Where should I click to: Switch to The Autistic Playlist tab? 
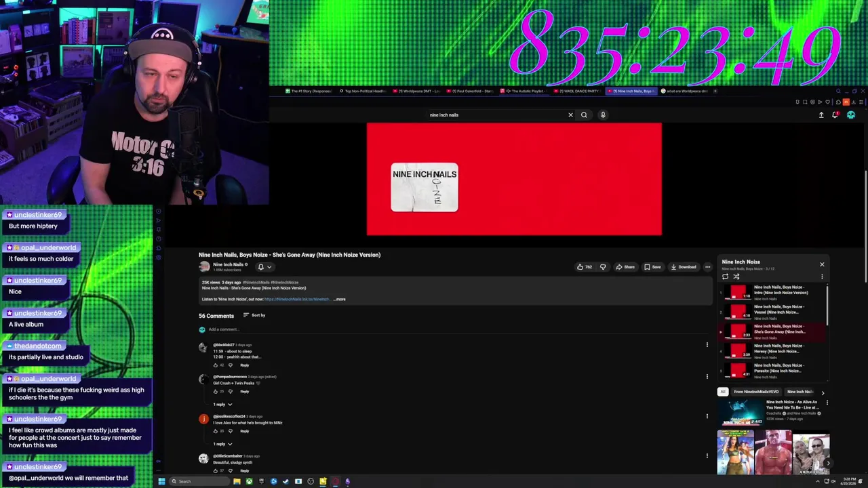(x=526, y=91)
